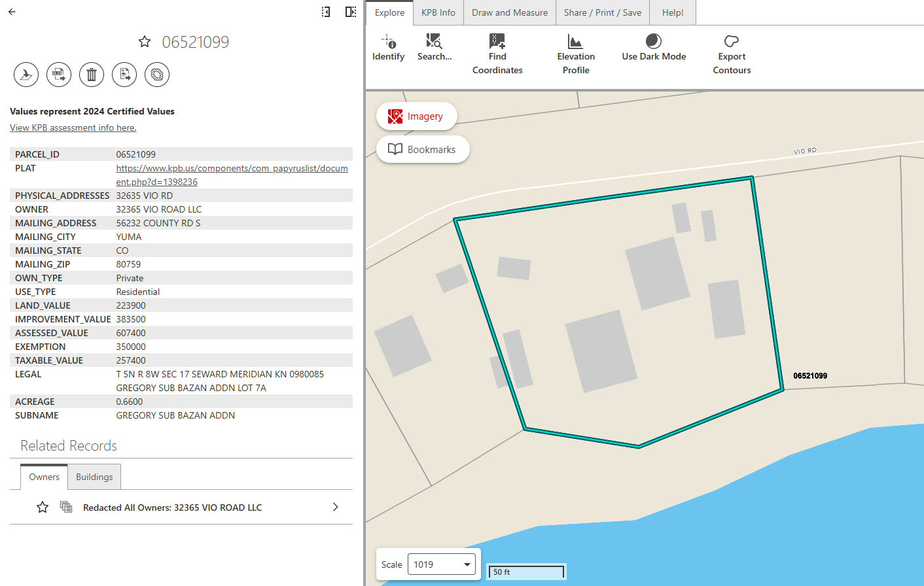Collapse the side panel with dock icon
924x586 pixels.
click(326, 12)
